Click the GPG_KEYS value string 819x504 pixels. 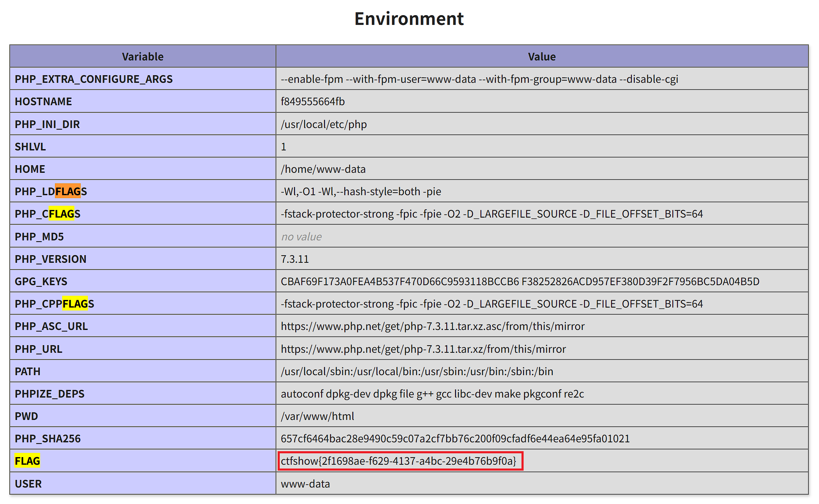pyautogui.click(x=520, y=281)
